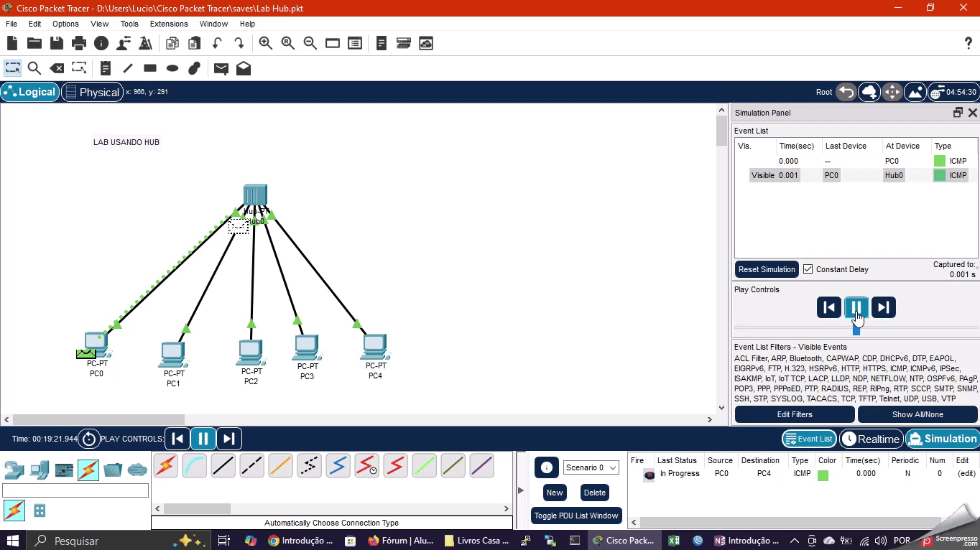Click the Reset Simulation button
The image size is (980, 550).
pos(767,269)
